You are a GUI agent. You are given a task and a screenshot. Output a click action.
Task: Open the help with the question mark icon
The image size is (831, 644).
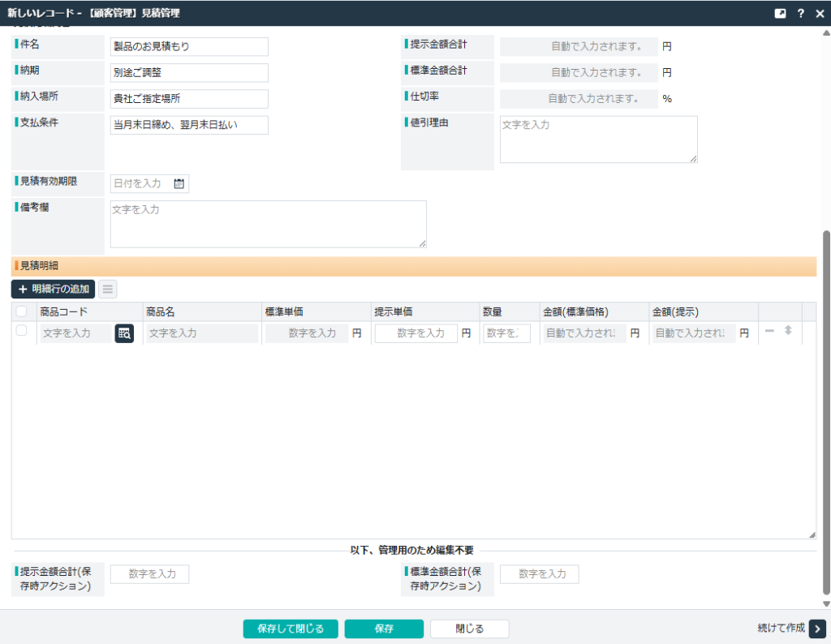(x=799, y=12)
